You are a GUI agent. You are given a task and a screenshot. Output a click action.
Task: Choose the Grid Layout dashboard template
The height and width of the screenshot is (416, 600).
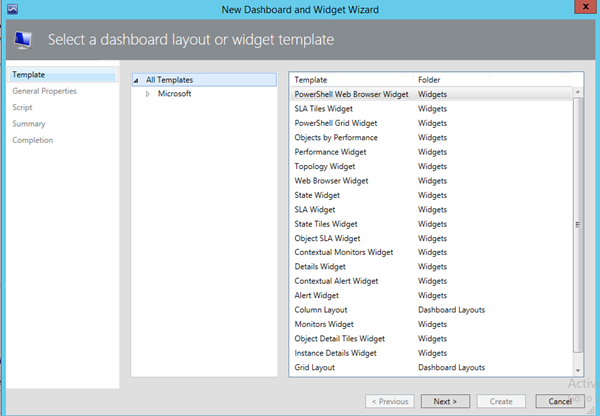[315, 368]
